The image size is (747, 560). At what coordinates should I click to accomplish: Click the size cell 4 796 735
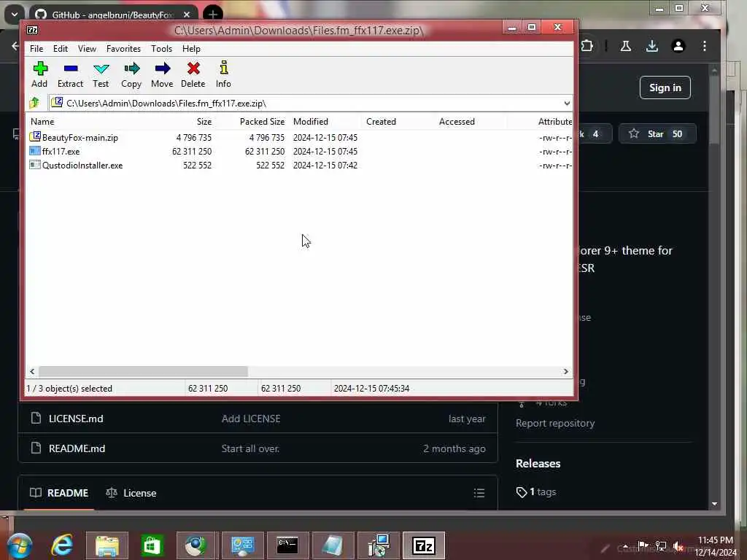coord(193,138)
